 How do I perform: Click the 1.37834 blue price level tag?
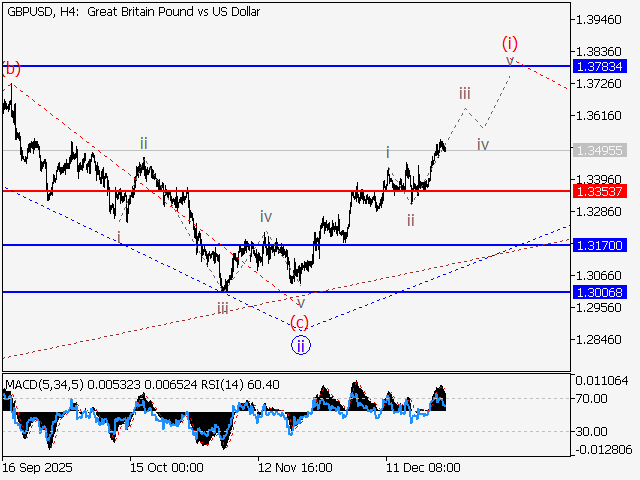(x=601, y=66)
